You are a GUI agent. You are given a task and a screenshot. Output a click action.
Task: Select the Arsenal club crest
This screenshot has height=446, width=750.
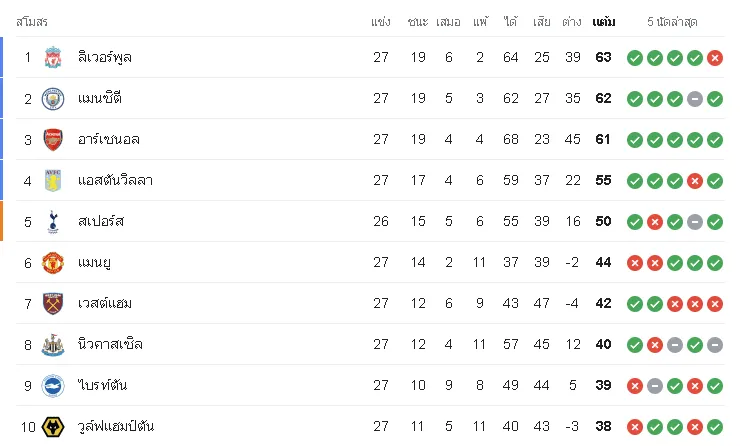point(53,140)
